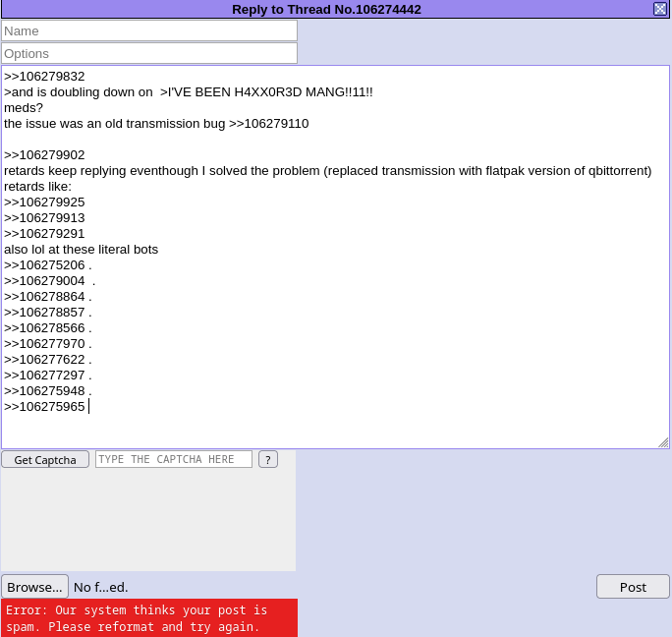Viewport: 672px width, 637px height.
Task: Click Browse to attach a file
Action: point(34,587)
